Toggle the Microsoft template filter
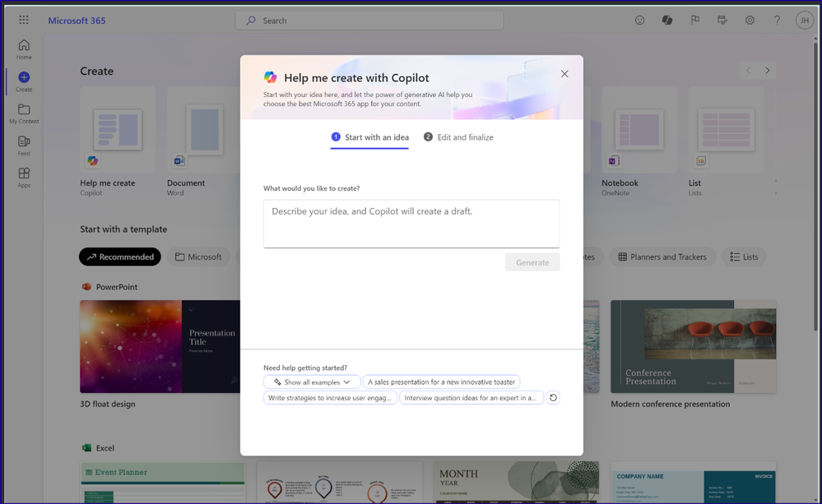 (x=198, y=257)
